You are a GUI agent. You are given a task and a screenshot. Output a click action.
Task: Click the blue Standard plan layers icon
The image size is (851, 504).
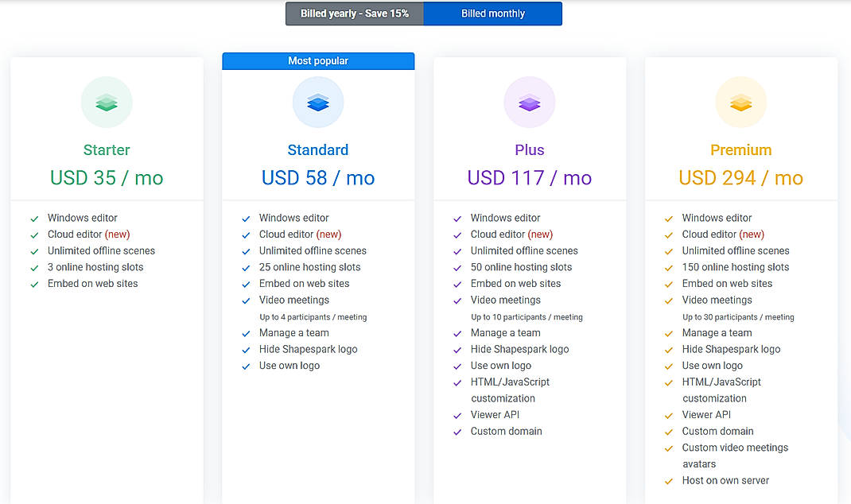318,102
